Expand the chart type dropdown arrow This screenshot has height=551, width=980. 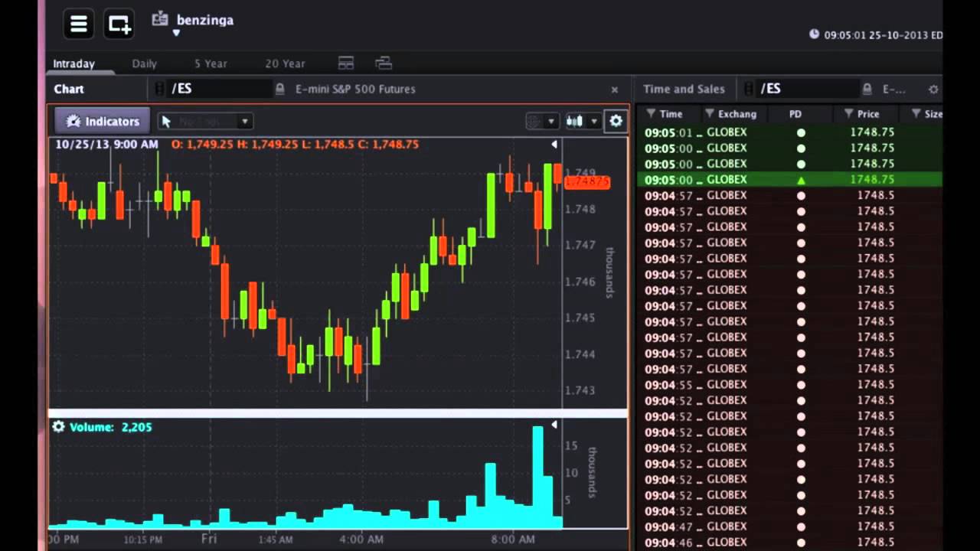point(593,122)
